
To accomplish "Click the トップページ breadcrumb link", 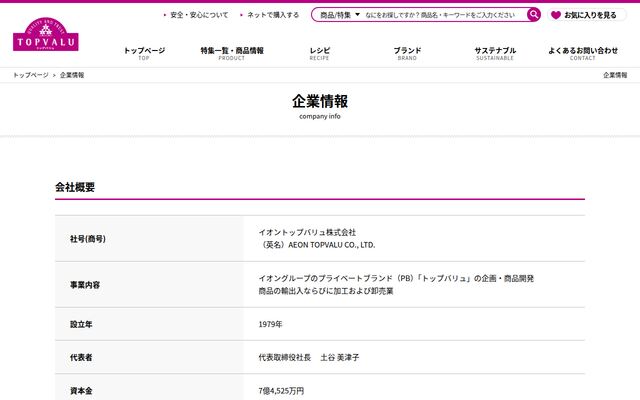I will click(x=31, y=75).
